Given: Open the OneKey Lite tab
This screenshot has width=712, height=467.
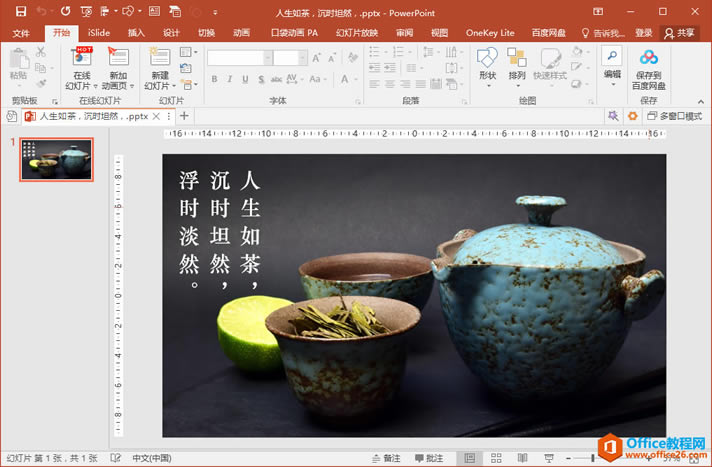Looking at the screenshot, I should click(x=490, y=33).
